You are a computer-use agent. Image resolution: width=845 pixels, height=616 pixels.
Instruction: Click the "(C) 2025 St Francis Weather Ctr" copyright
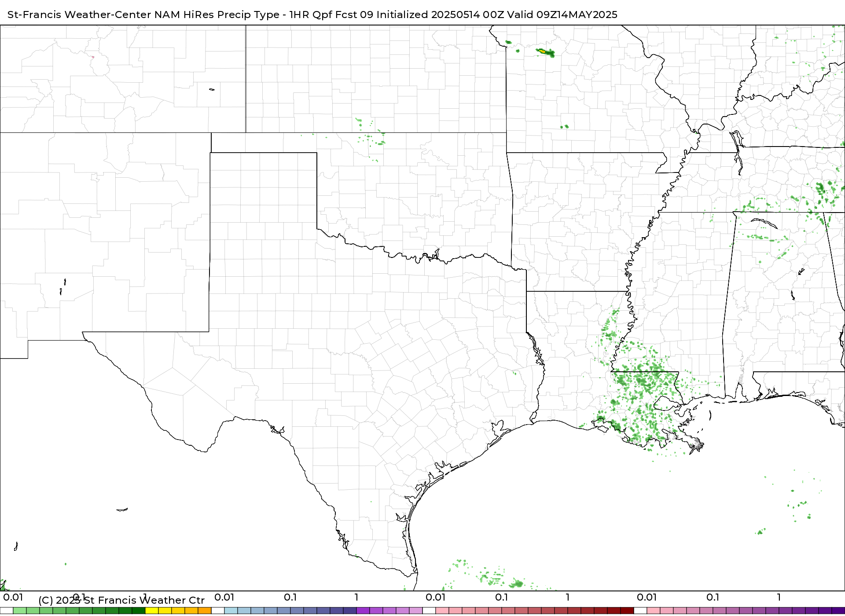click(121, 600)
